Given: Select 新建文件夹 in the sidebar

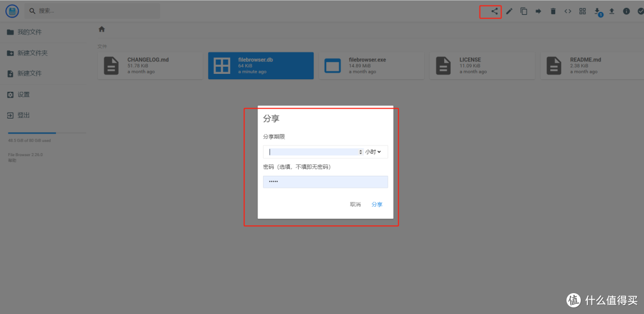Looking at the screenshot, I should point(43,53).
